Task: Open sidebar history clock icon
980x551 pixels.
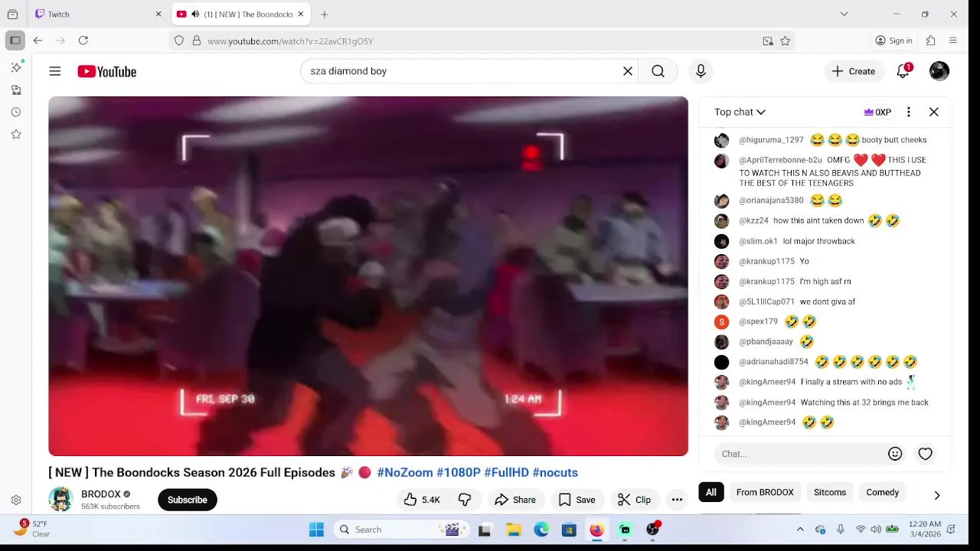Action: pyautogui.click(x=16, y=112)
